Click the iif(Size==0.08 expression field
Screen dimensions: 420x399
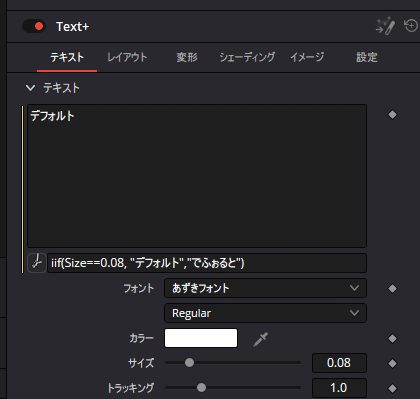tap(207, 263)
